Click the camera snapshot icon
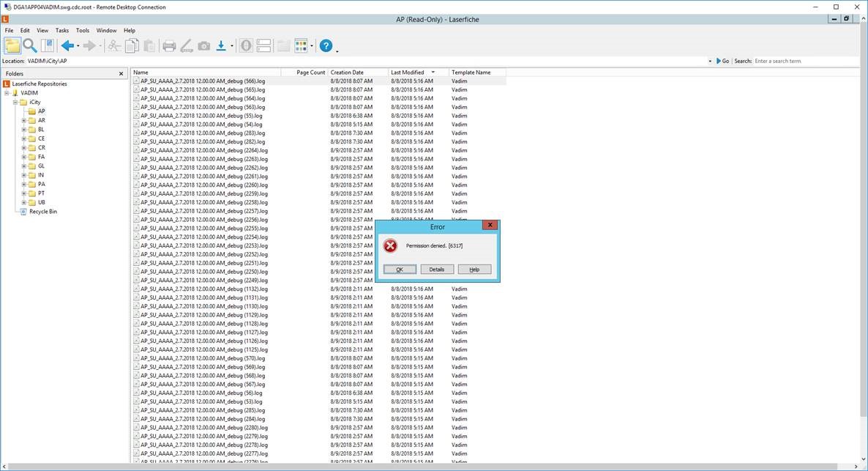The height and width of the screenshot is (471, 868). (204, 46)
